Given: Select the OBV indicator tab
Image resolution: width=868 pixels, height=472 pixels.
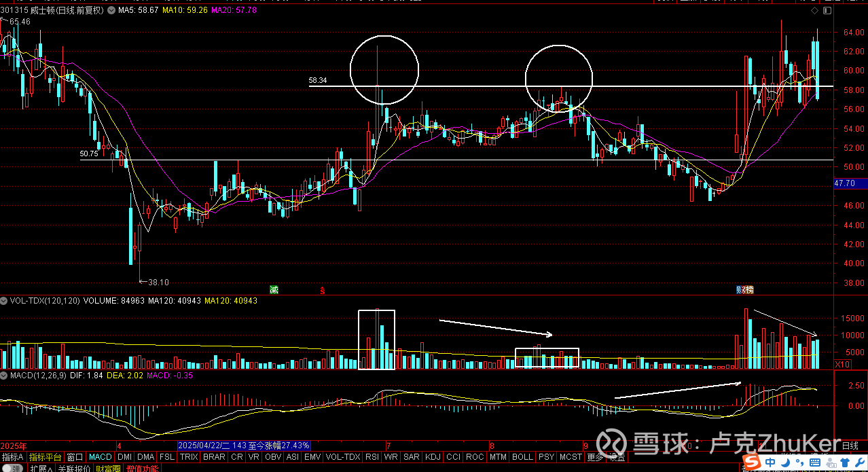Looking at the screenshot, I should (x=273, y=457).
